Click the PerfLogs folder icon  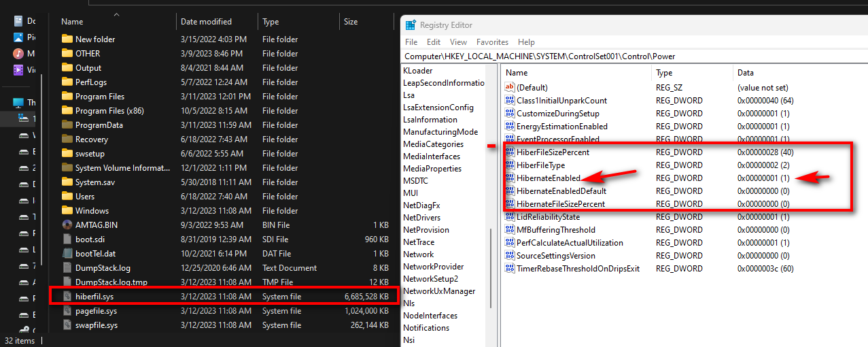pyautogui.click(x=67, y=82)
